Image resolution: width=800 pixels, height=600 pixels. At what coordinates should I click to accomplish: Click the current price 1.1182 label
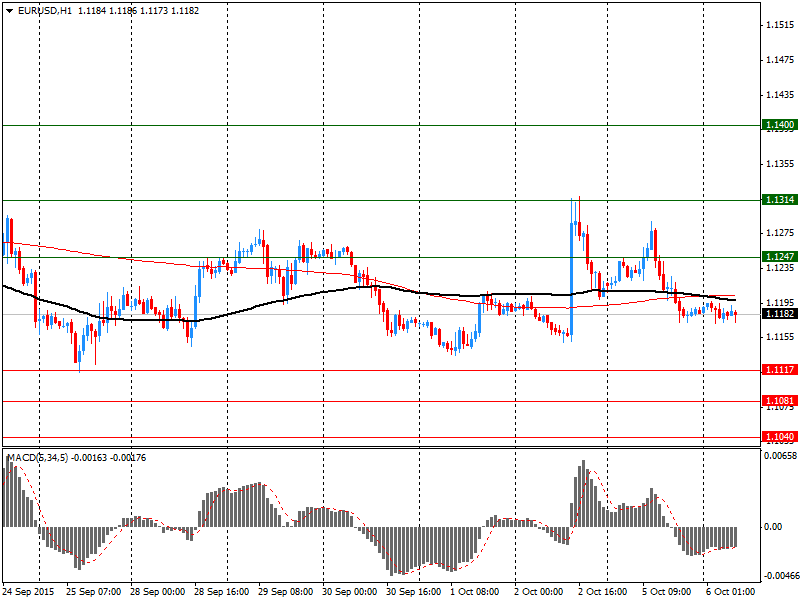(x=780, y=313)
